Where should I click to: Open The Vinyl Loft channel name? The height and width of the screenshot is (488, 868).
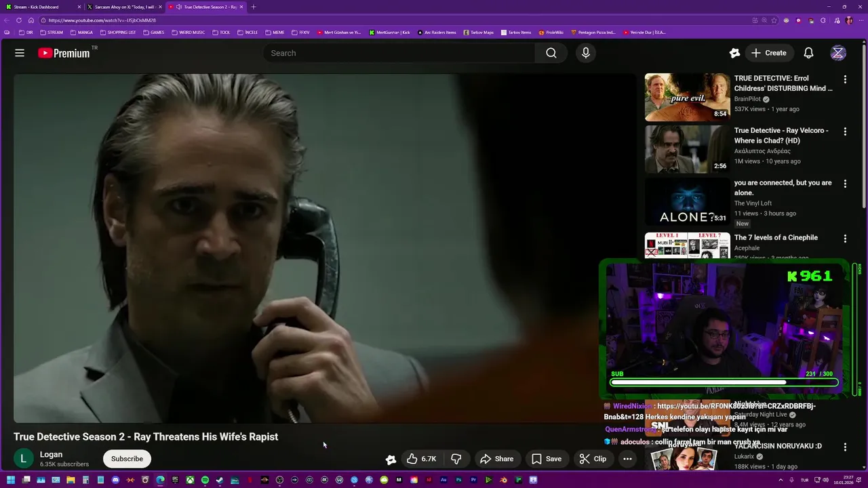753,203
